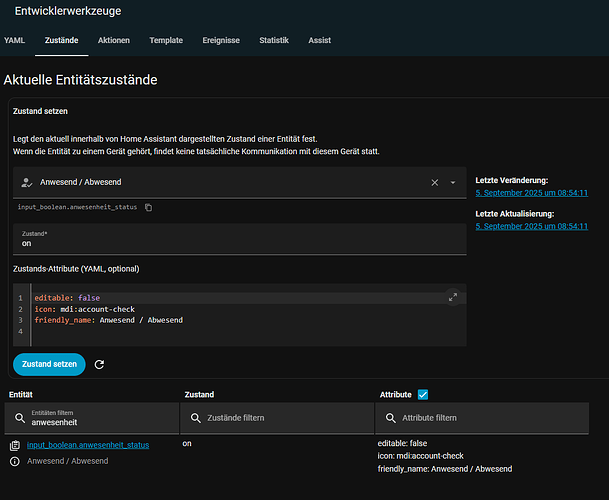Clear the selected entity with X icon
Image resolution: width=609 pixels, height=500 pixels.
pyautogui.click(x=434, y=183)
